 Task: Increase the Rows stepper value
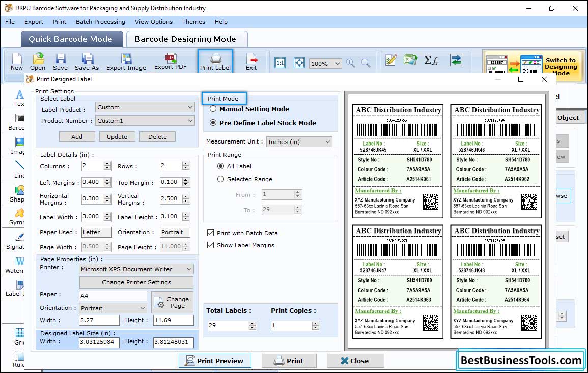(186, 164)
